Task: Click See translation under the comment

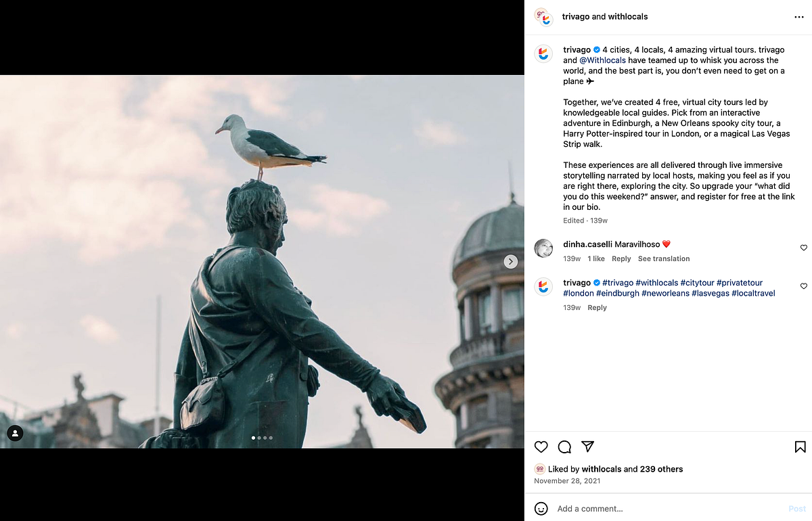Action: [664, 258]
